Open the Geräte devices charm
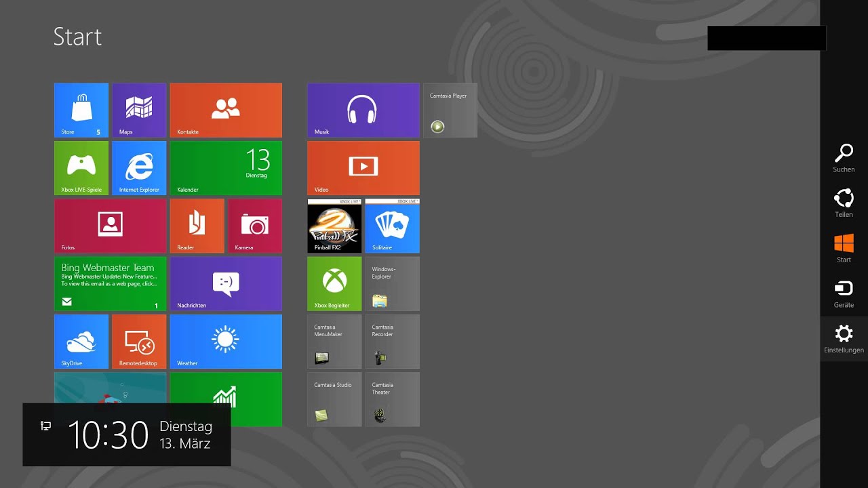The height and width of the screenshot is (488, 868). click(x=844, y=294)
